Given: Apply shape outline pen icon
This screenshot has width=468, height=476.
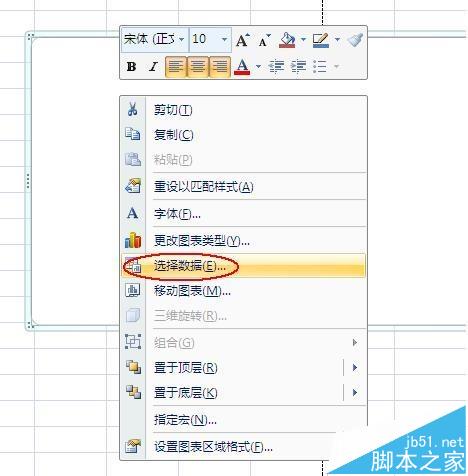Looking at the screenshot, I should tap(321, 40).
